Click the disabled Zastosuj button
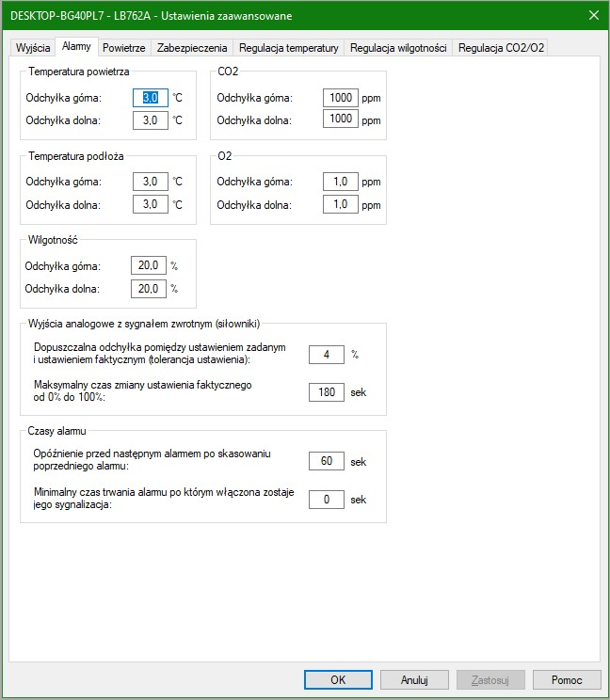The height and width of the screenshot is (700, 610). pyautogui.click(x=490, y=679)
